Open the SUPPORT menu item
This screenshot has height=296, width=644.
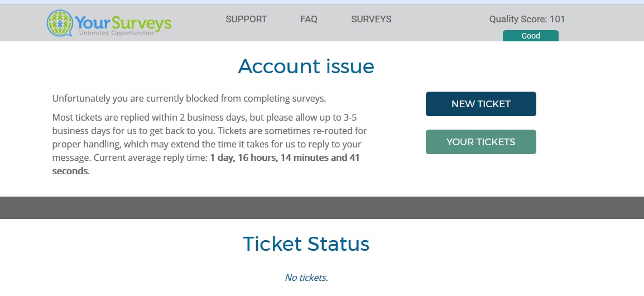[x=246, y=19]
